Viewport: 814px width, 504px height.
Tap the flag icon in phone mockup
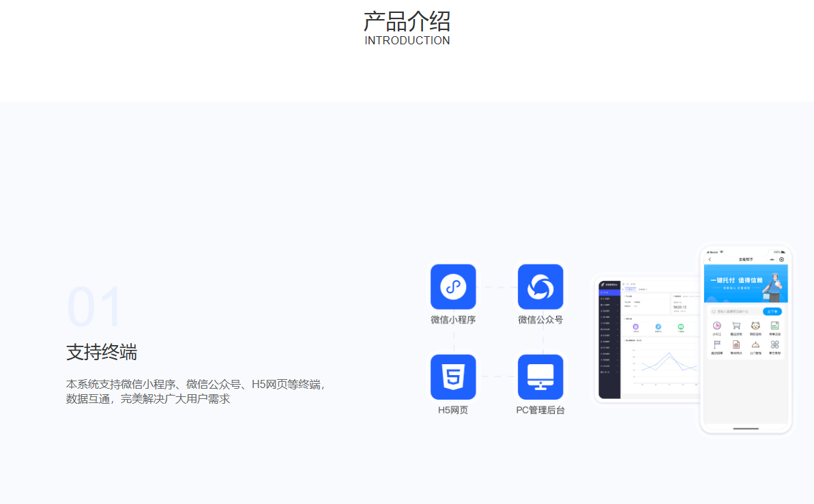(x=716, y=344)
